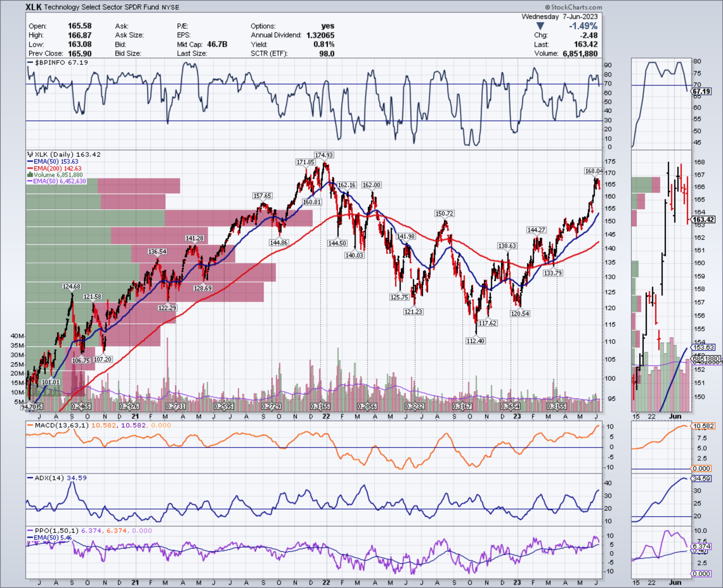
Task: Click the '$BPINFO 67.19' indicator legend
Action: tap(57, 63)
